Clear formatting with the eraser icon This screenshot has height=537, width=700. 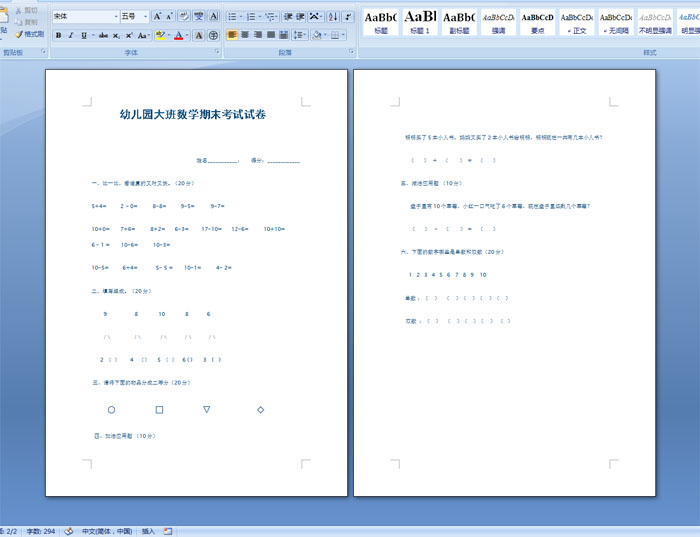184,17
